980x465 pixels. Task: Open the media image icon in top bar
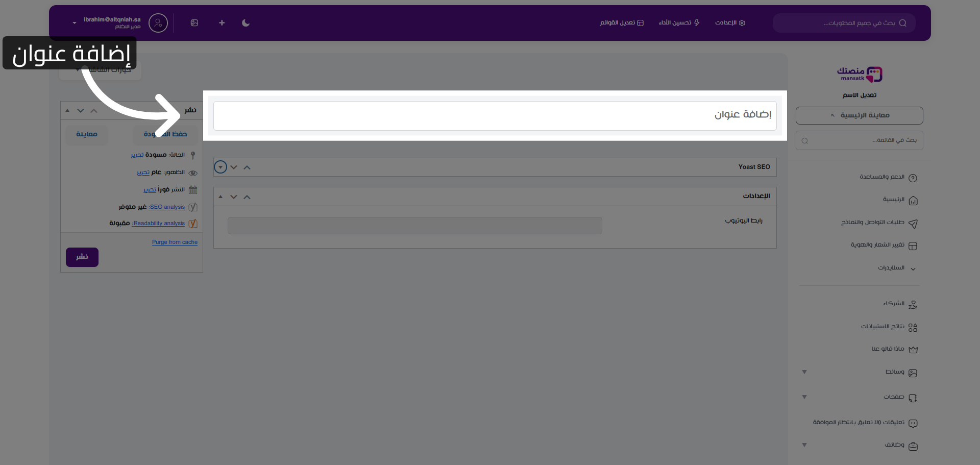[194, 23]
